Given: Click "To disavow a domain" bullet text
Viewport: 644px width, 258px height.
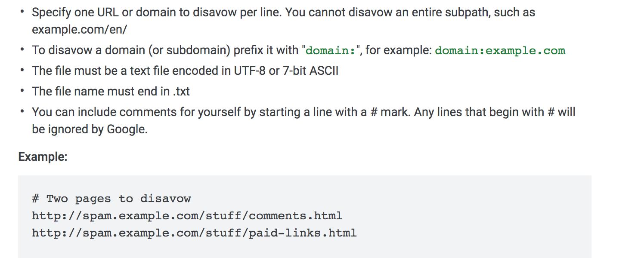Looking at the screenshot, I should (298, 50).
